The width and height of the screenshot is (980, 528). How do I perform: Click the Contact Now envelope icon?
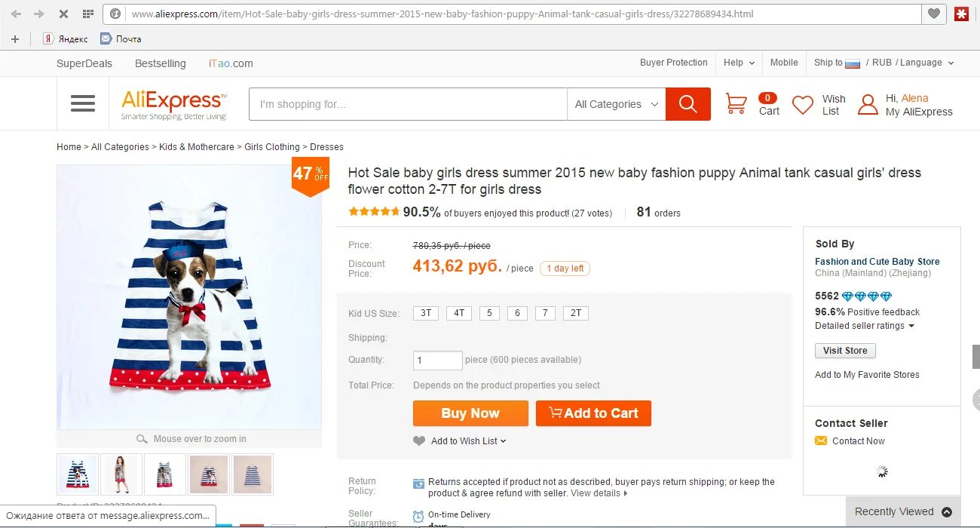point(821,441)
